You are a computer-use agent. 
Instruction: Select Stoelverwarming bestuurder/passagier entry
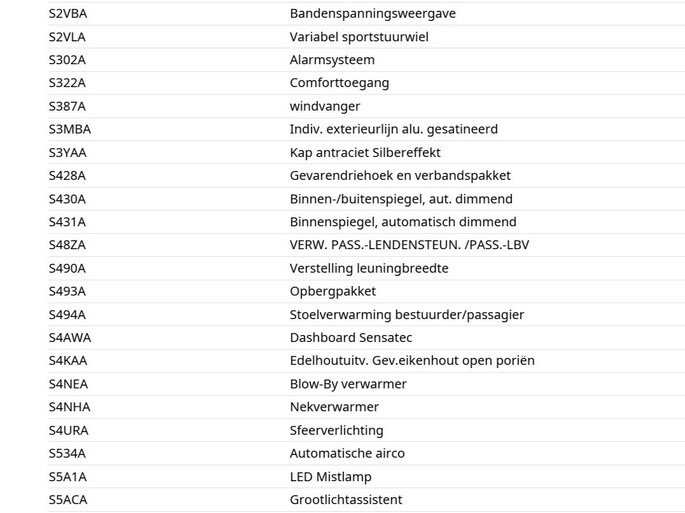coord(407,315)
